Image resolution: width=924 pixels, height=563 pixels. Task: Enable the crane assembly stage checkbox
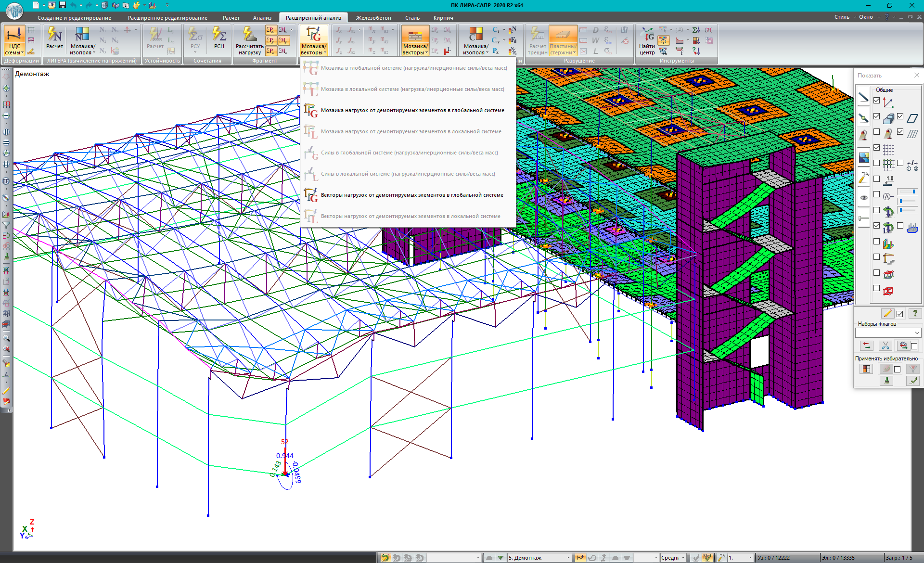[x=876, y=257]
